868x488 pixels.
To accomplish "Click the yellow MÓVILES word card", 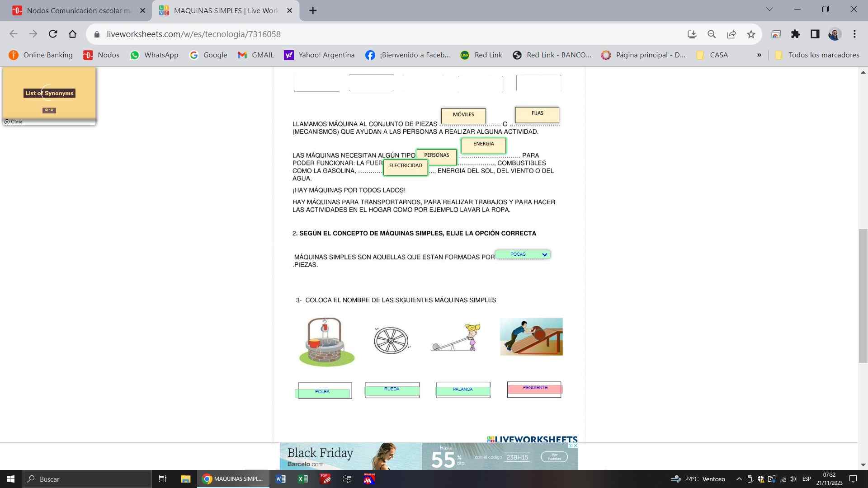I will tap(463, 115).
